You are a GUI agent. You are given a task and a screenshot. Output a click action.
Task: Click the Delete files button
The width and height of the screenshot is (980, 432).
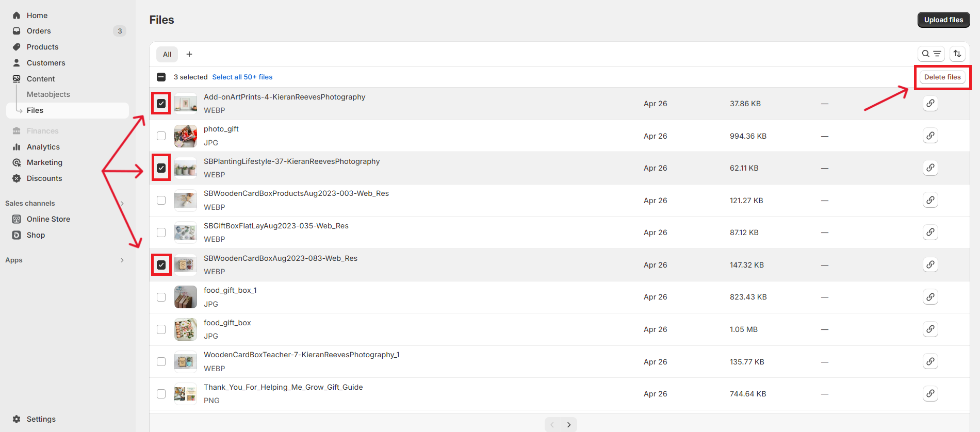[942, 77]
